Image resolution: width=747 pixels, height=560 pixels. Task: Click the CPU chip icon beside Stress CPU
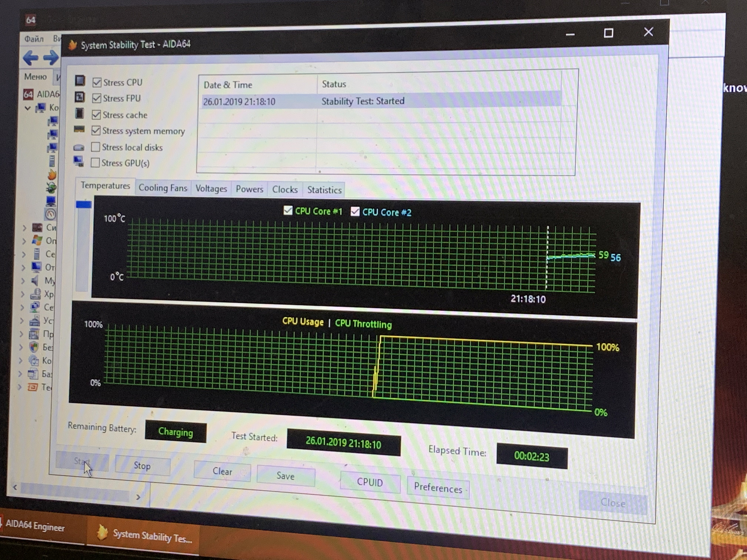pos(80,81)
